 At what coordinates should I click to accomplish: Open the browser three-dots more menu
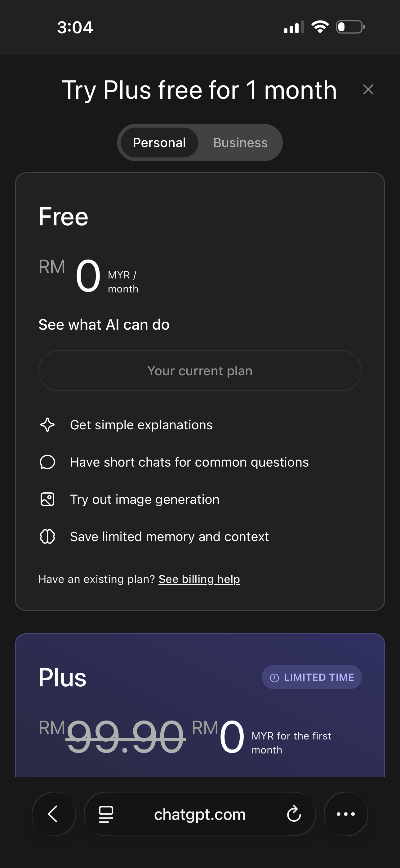(x=346, y=814)
